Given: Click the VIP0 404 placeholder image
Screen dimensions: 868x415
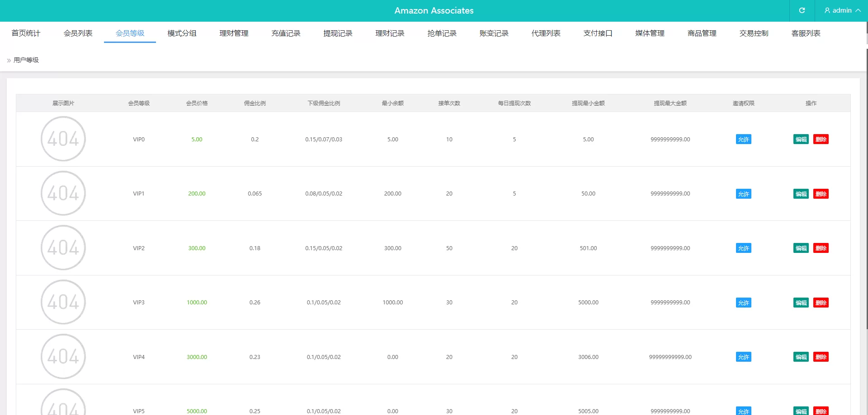Looking at the screenshot, I should tap(63, 139).
